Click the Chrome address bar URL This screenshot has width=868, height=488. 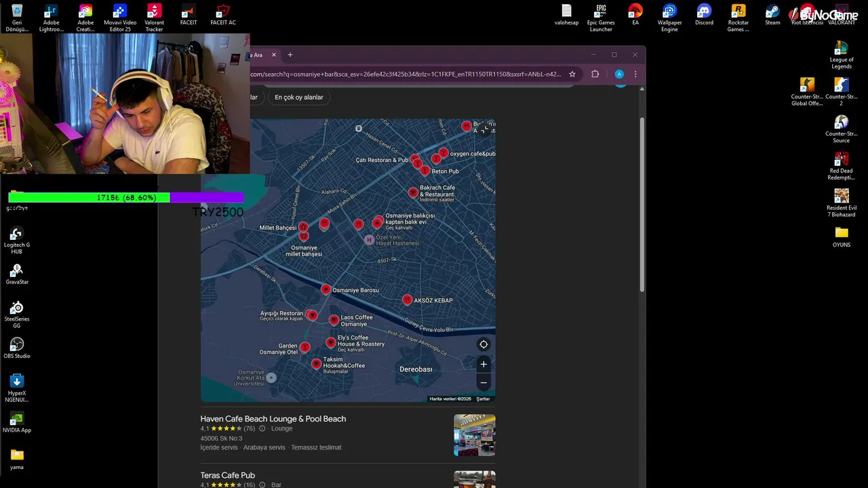406,75
